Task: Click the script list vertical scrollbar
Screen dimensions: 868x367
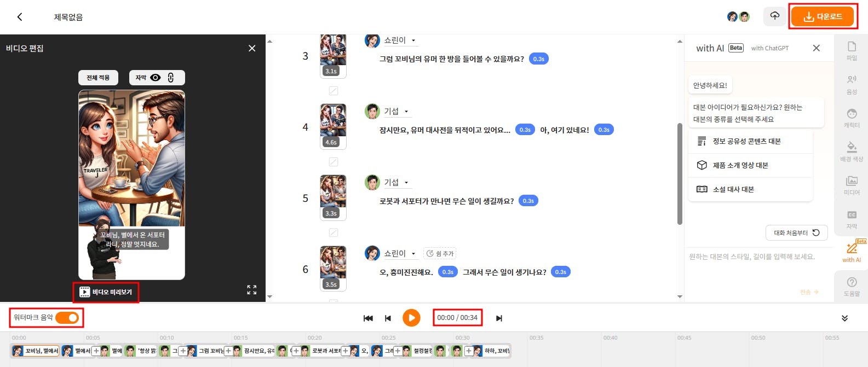Action: 680,174
